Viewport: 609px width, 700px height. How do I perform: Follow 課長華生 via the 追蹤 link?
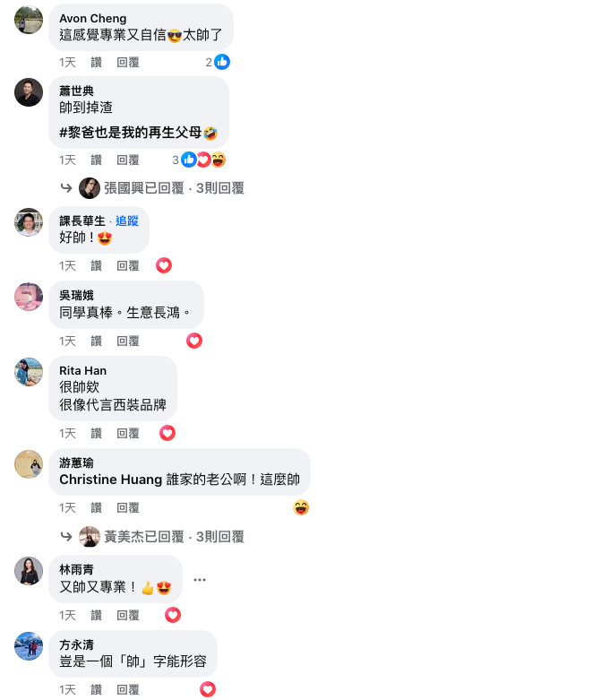(127, 221)
